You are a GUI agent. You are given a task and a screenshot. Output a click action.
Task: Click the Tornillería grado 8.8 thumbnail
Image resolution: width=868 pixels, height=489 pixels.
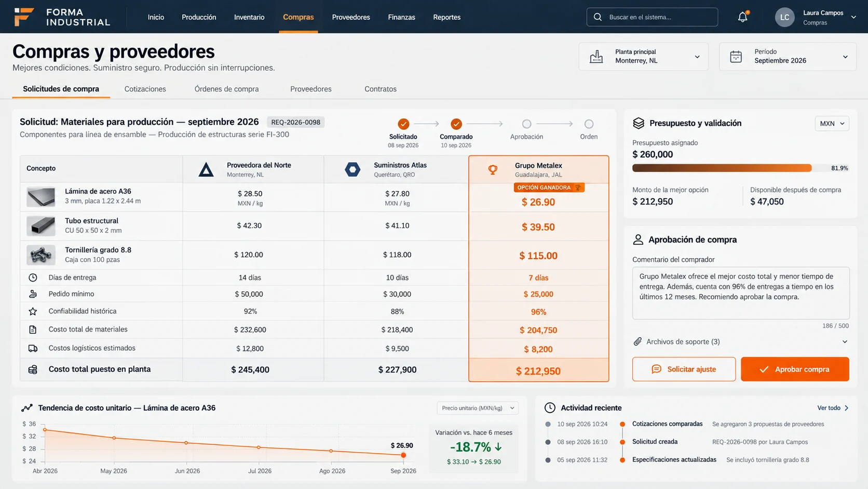coord(41,255)
